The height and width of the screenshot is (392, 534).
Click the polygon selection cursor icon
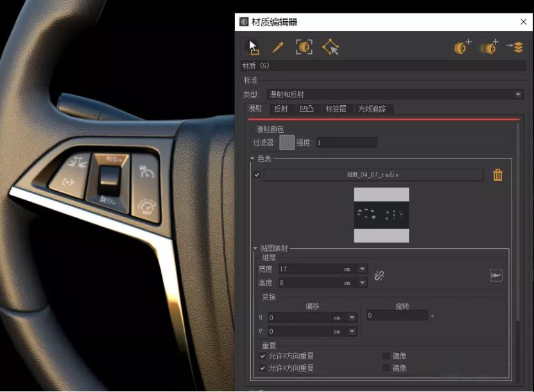pos(331,47)
